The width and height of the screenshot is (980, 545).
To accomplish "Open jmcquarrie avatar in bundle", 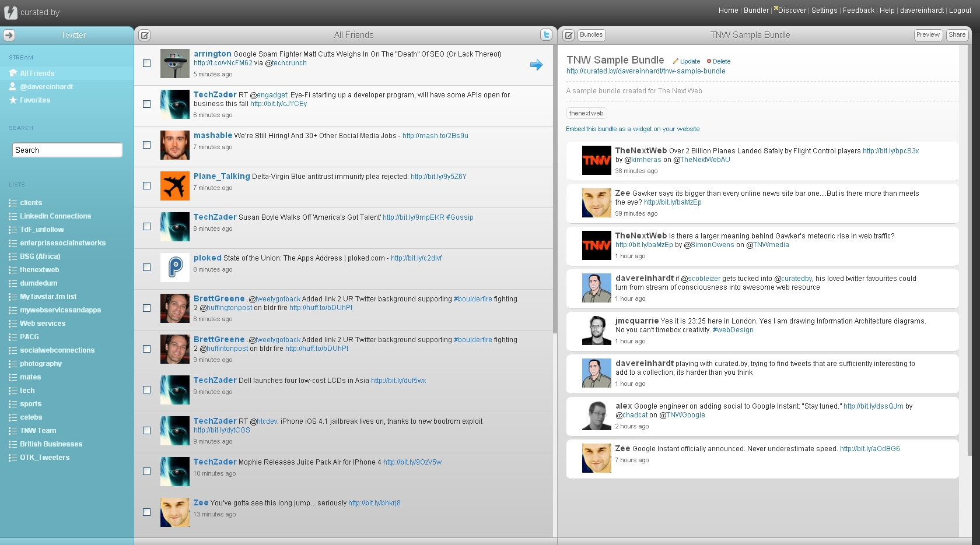I will click(597, 330).
